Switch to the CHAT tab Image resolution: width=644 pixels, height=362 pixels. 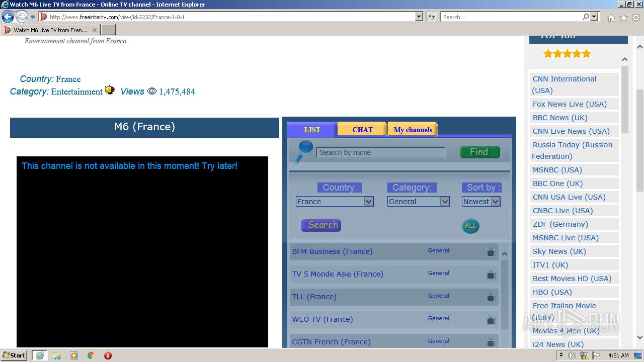[x=362, y=130]
